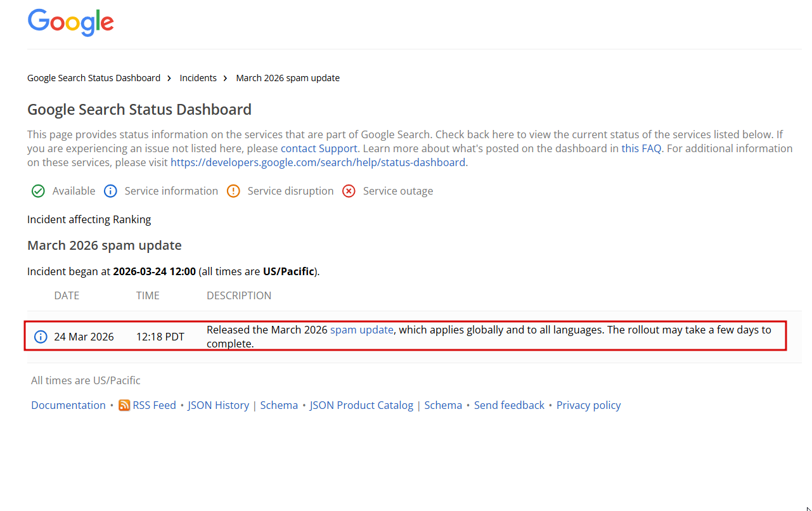Click the Send feedback link
812x511 pixels.
509,405
